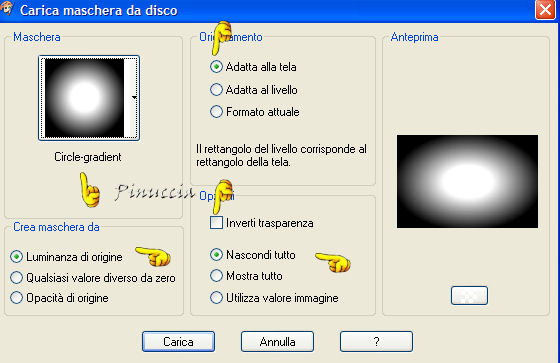Close the Carica maschera da disco dialog
The height and width of the screenshot is (363, 560).
pyautogui.click(x=545, y=10)
